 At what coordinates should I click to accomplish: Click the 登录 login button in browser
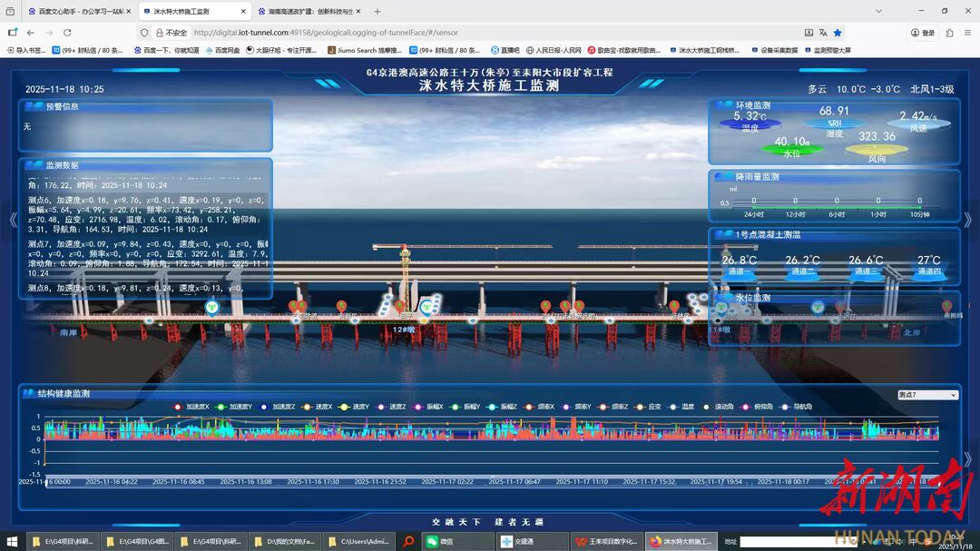(921, 33)
